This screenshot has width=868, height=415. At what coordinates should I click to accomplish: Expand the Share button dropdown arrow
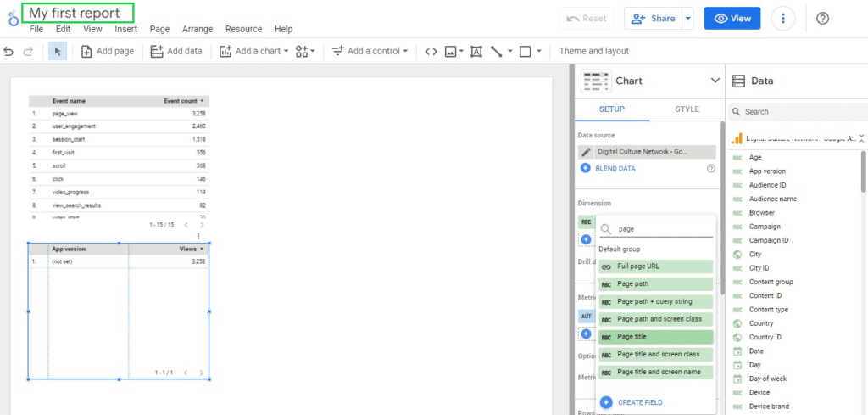click(687, 19)
